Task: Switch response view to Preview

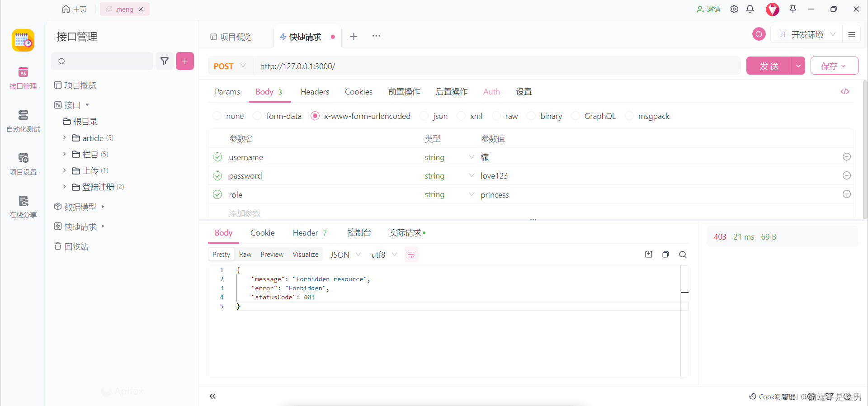Action: point(272,255)
